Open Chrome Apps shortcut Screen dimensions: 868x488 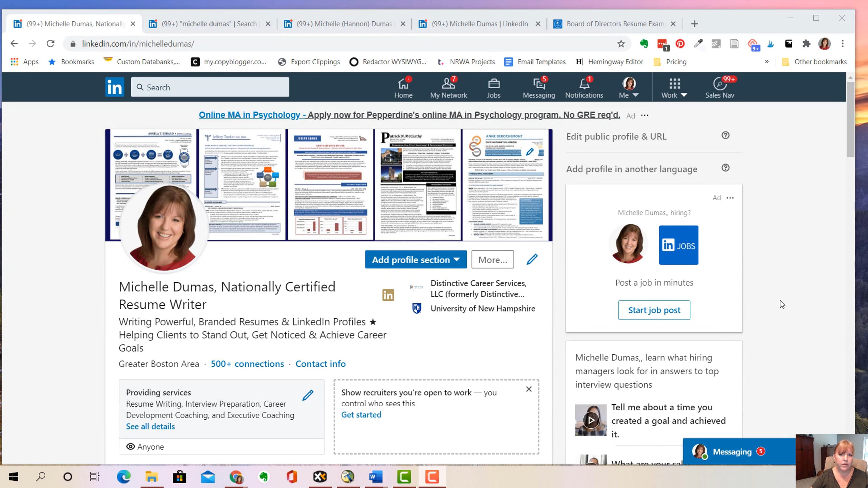[x=25, y=62]
